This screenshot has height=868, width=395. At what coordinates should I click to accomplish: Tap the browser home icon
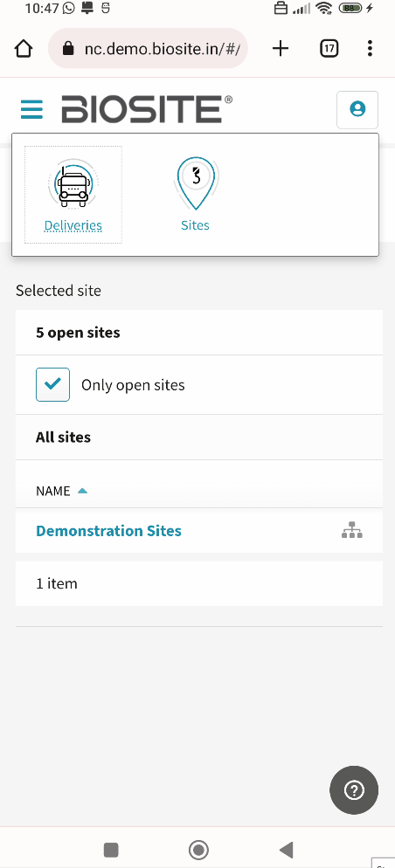(x=24, y=49)
